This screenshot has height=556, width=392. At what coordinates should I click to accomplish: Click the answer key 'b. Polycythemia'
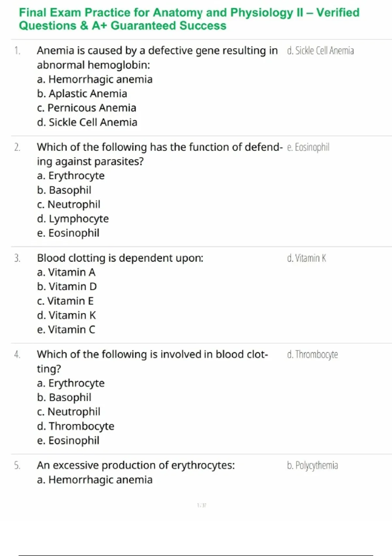(312, 465)
